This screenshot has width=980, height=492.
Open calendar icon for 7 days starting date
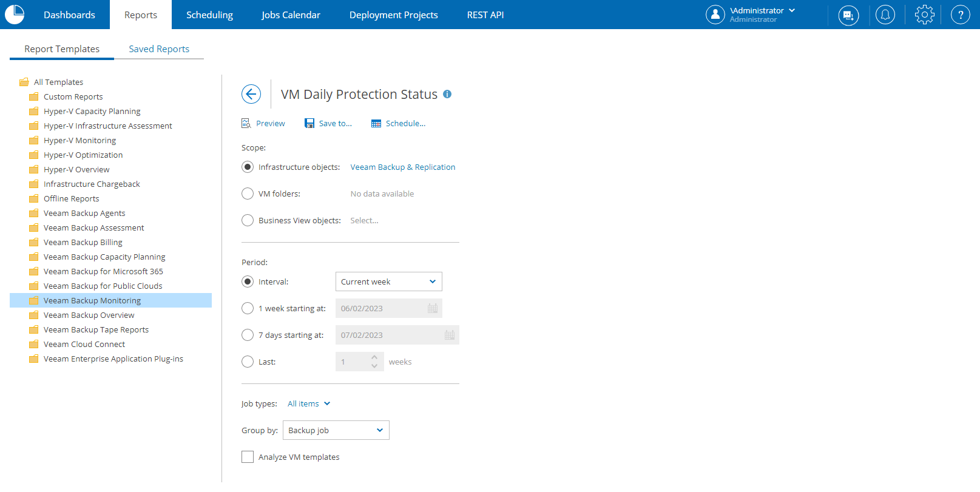click(450, 335)
